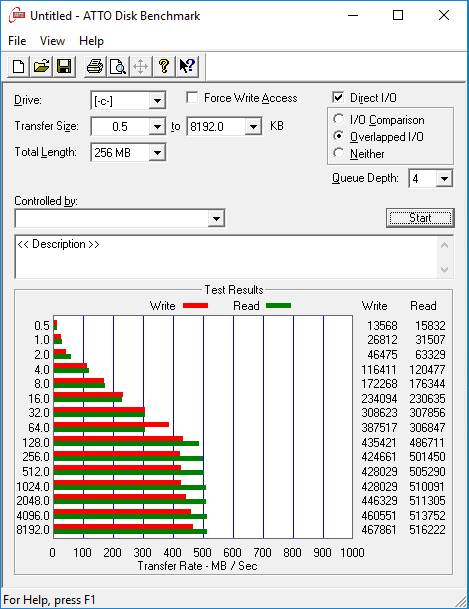
Task: Open the Total Length dropdown
Action: [157, 153]
